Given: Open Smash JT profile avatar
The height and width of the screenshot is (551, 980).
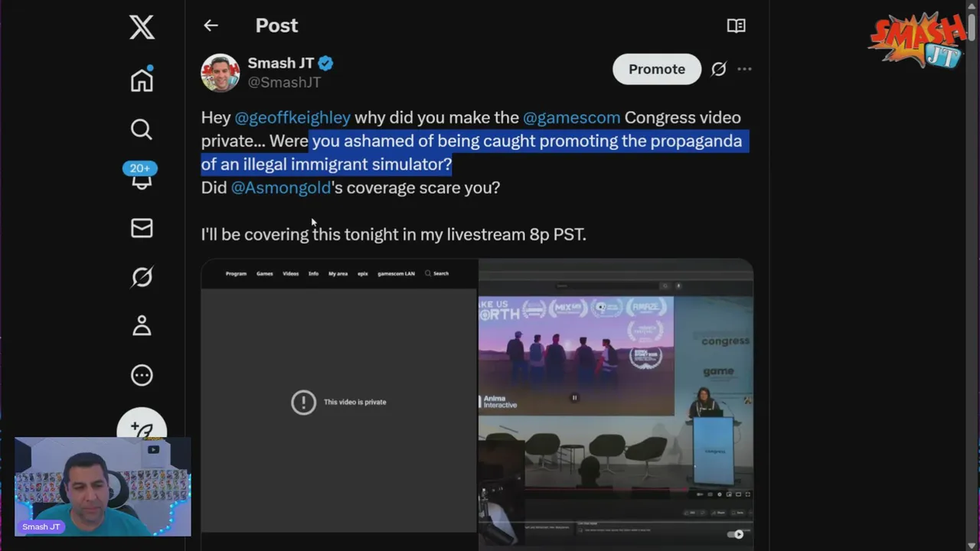Looking at the screenshot, I should coord(220,73).
